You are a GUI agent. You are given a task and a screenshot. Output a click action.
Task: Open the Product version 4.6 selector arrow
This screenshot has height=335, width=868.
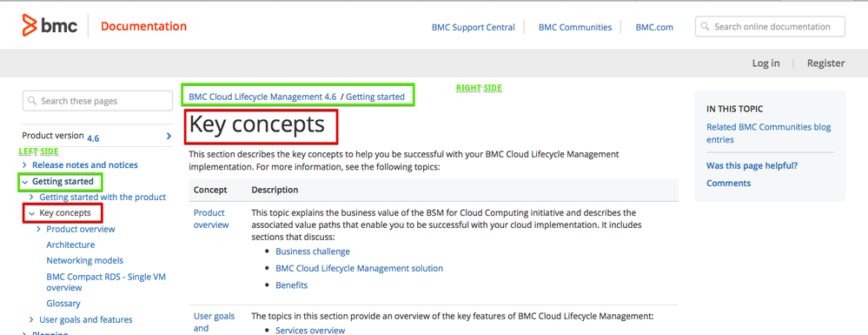pos(169,136)
